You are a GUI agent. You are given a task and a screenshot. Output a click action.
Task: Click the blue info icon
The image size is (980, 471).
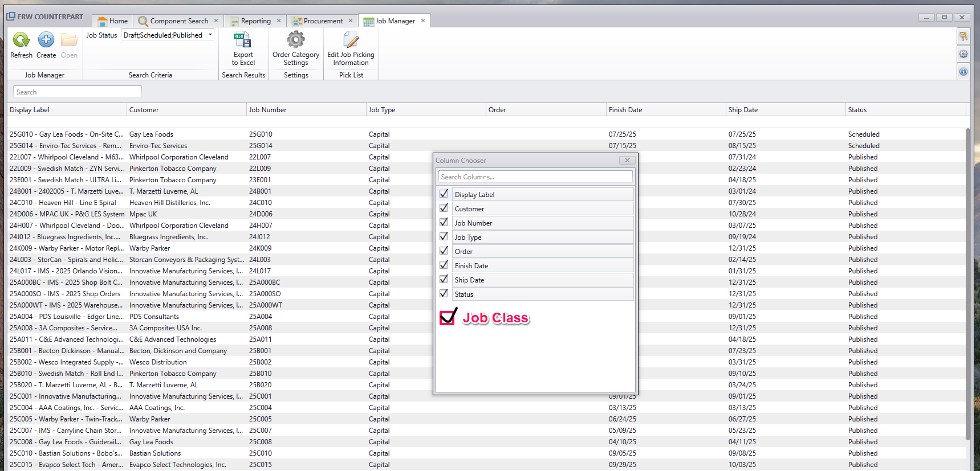click(963, 72)
